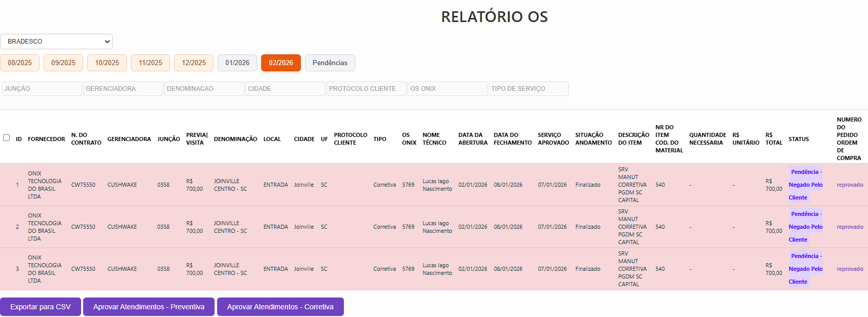
Task: Click the RELATÓRIO OS page title
Action: coord(494,17)
